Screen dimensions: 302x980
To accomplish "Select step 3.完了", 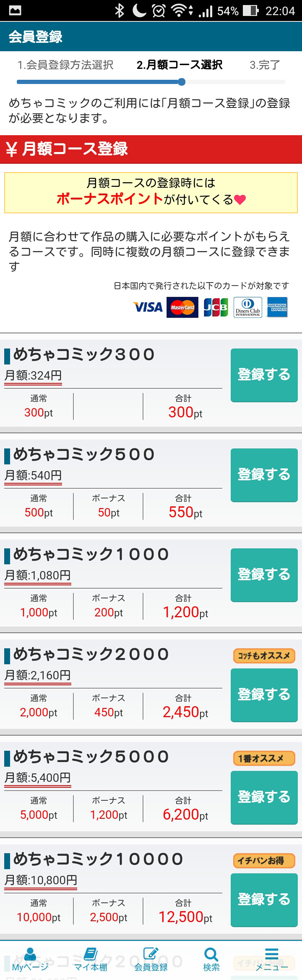I will [x=265, y=65].
